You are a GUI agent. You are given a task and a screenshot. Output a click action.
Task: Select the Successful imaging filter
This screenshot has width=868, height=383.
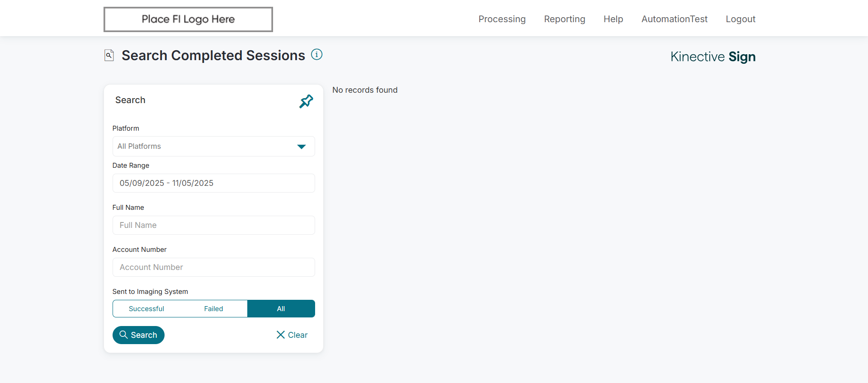click(x=146, y=309)
